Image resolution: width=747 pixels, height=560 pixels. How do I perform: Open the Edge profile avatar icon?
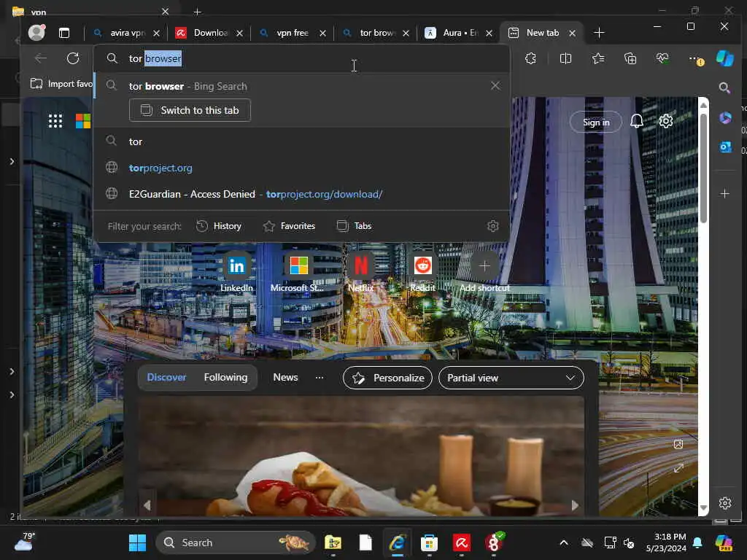(36, 32)
